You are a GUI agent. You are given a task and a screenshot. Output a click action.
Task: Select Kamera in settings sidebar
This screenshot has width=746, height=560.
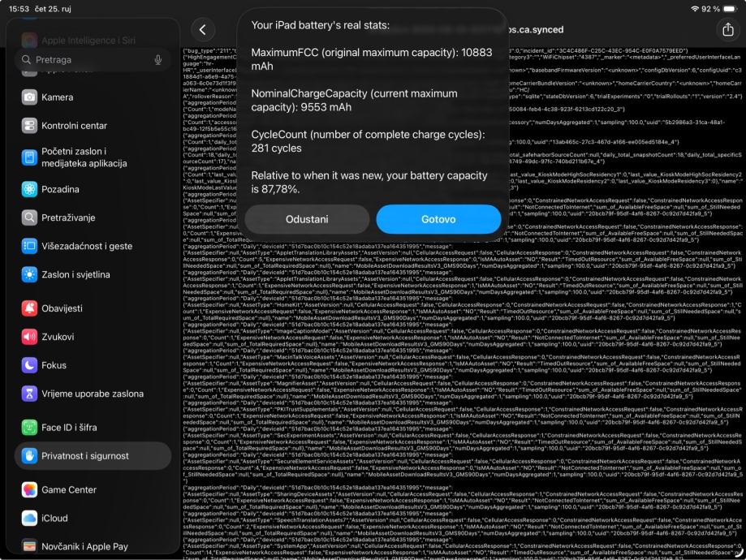(93, 97)
